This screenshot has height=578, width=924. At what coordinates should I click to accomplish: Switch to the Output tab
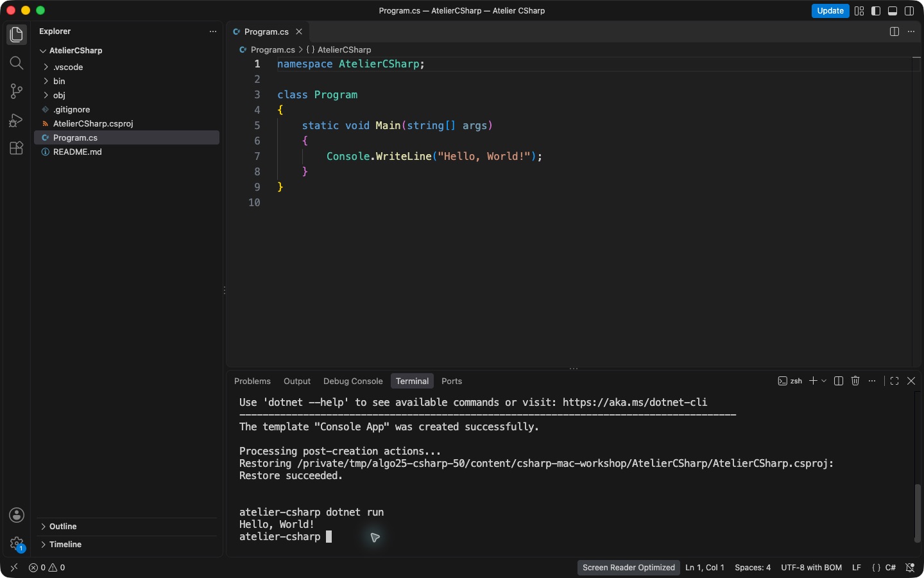[x=297, y=381]
